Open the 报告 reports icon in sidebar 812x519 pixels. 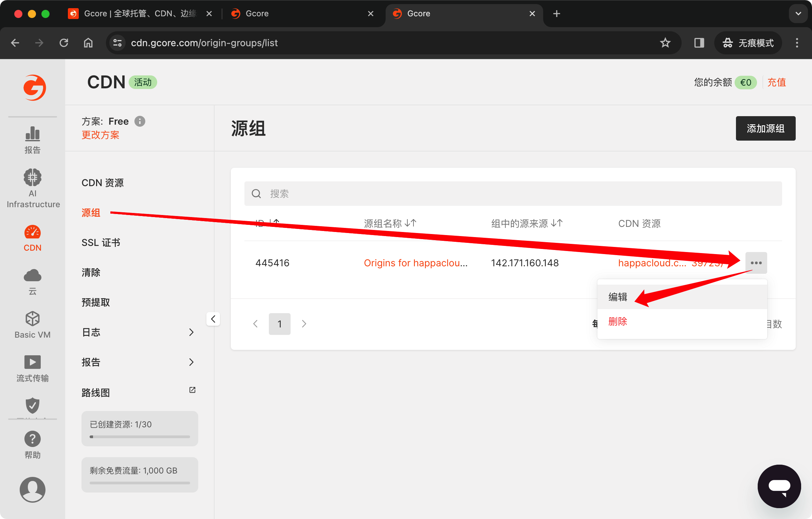(x=33, y=140)
